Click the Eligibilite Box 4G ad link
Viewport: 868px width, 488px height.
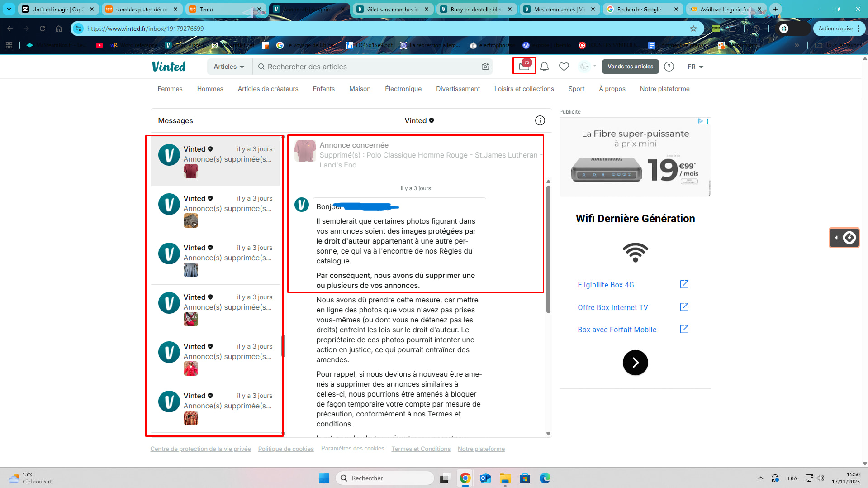606,285
